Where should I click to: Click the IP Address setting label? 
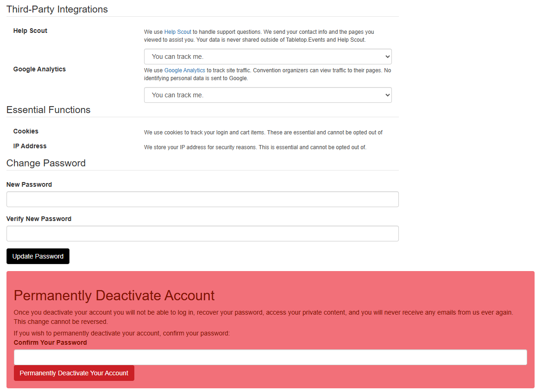pyautogui.click(x=30, y=146)
